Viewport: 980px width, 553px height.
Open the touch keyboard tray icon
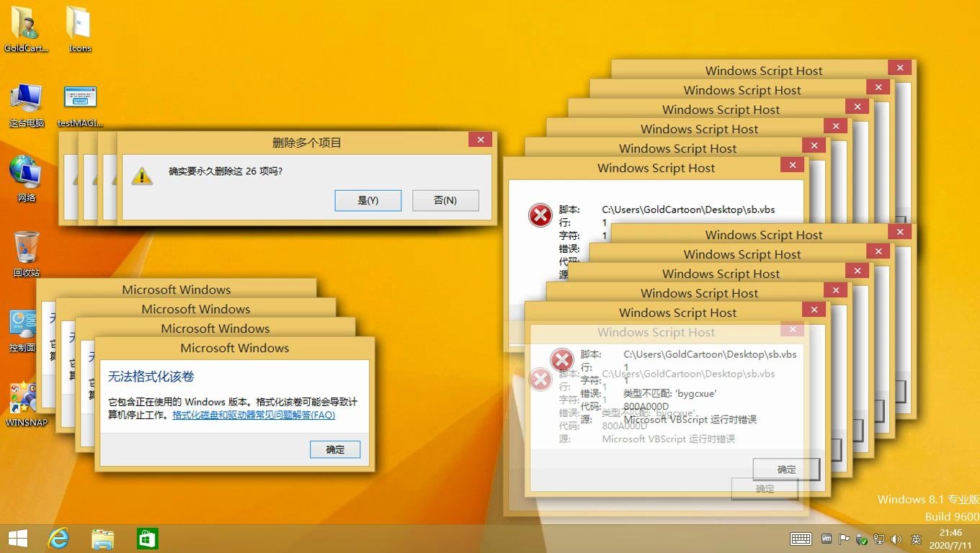[801, 539]
